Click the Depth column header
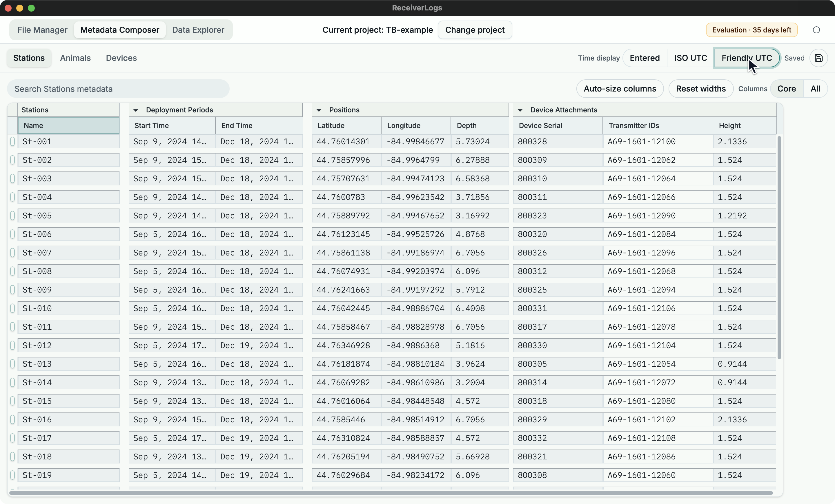This screenshot has height=504, width=835. [x=480, y=126]
